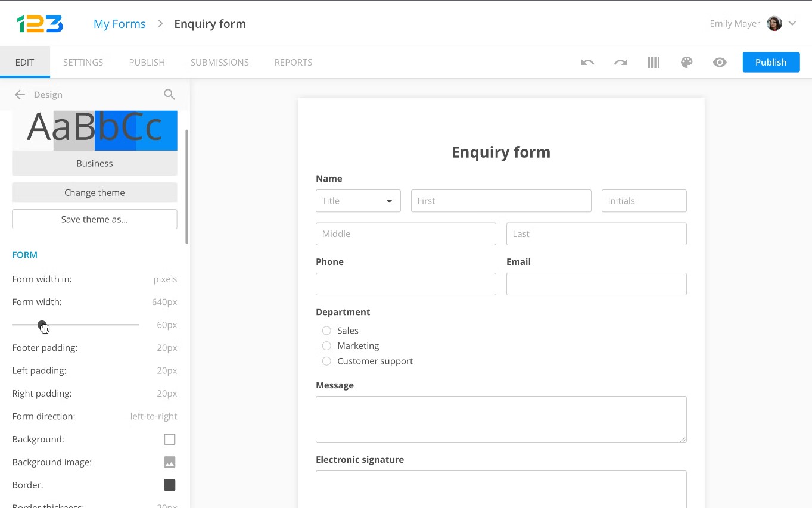The image size is (812, 508).
Task: Switch to the SUBMISSIONS tab
Action: point(219,62)
